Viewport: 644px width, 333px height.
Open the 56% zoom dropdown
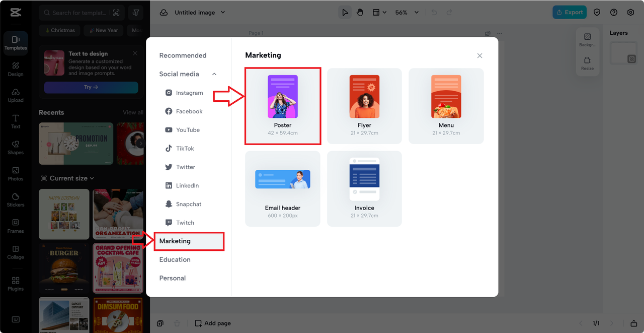(x=407, y=13)
